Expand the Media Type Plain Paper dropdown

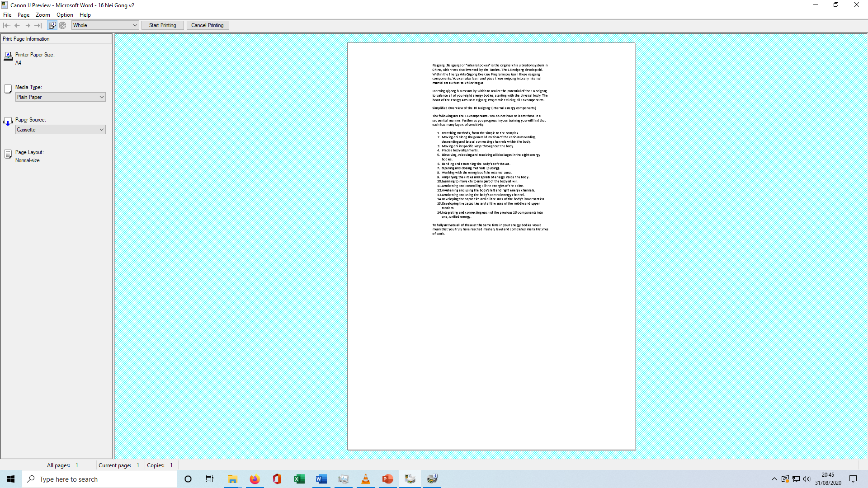(x=60, y=97)
